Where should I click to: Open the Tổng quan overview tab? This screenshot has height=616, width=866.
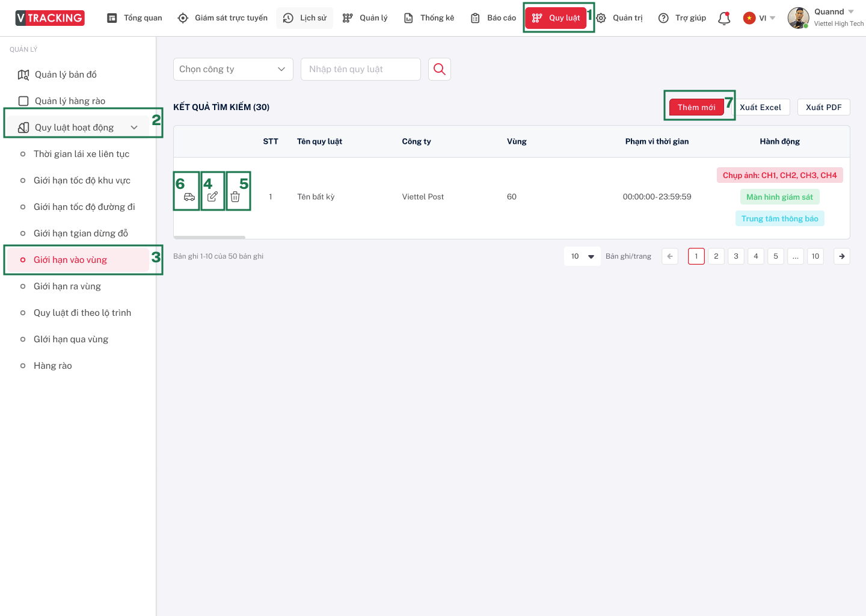pyautogui.click(x=135, y=18)
